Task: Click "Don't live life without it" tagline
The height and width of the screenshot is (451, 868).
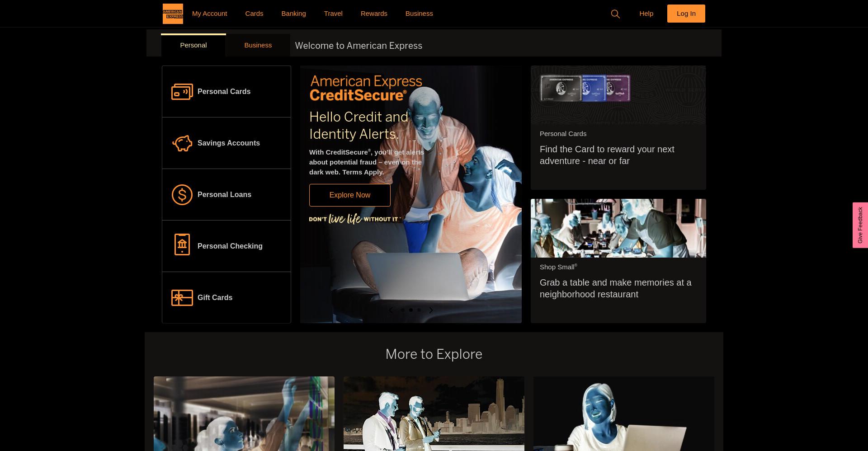Action: [355, 219]
